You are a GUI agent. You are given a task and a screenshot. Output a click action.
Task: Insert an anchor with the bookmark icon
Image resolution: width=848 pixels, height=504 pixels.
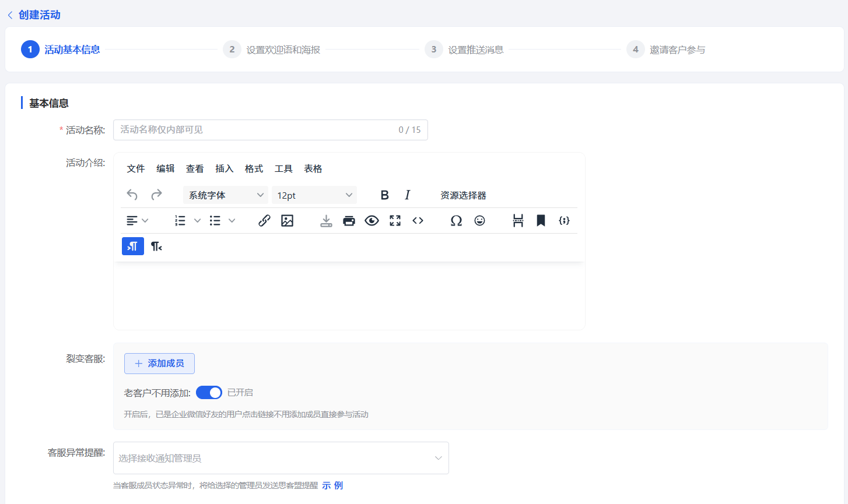tap(541, 221)
